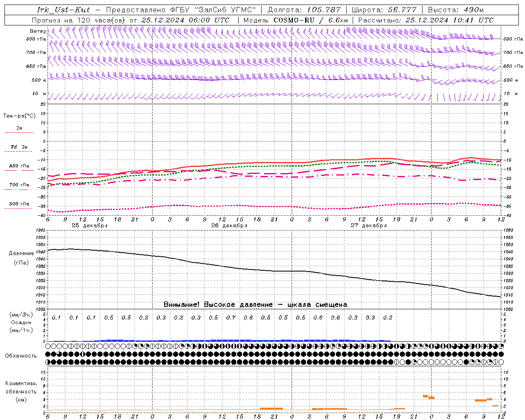Click the 25 декабря date label
Image resolution: width=525 pixels, height=420 pixels.
90,226
